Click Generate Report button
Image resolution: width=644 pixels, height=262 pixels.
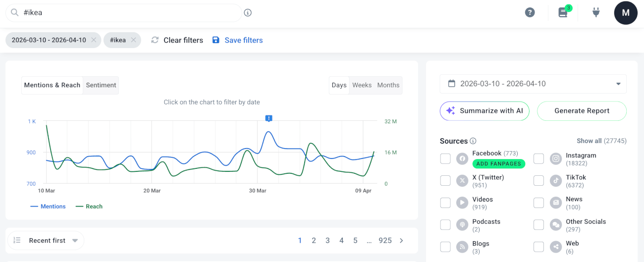(x=582, y=111)
